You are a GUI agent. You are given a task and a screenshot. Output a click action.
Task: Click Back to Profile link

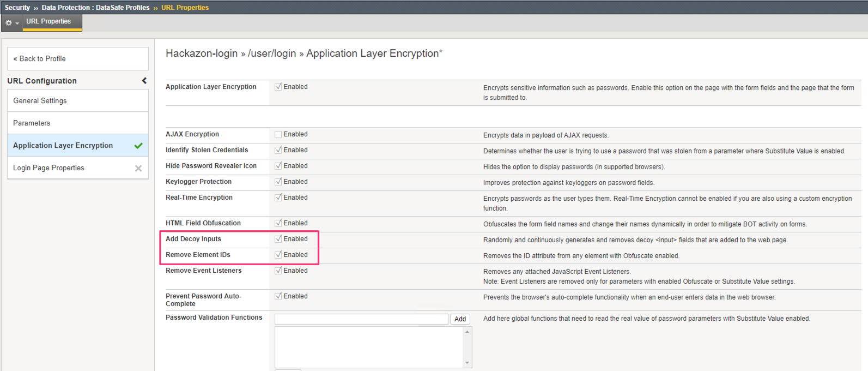tap(39, 59)
